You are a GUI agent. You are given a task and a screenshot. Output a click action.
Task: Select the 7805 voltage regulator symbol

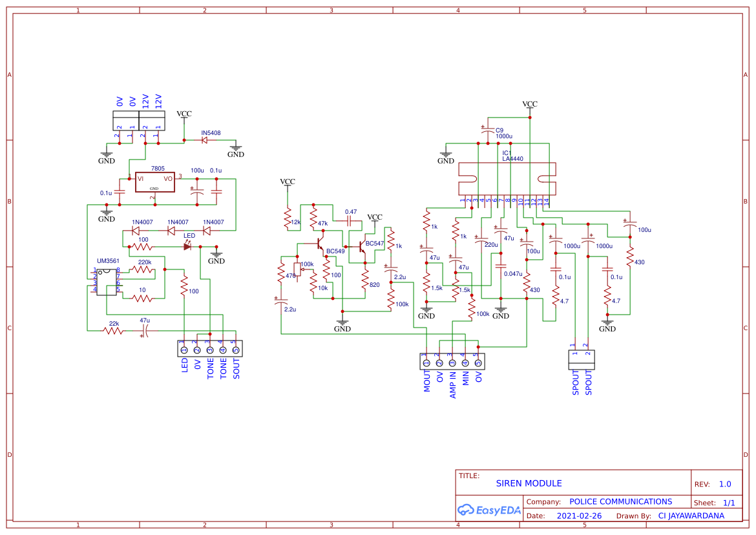[x=154, y=182]
